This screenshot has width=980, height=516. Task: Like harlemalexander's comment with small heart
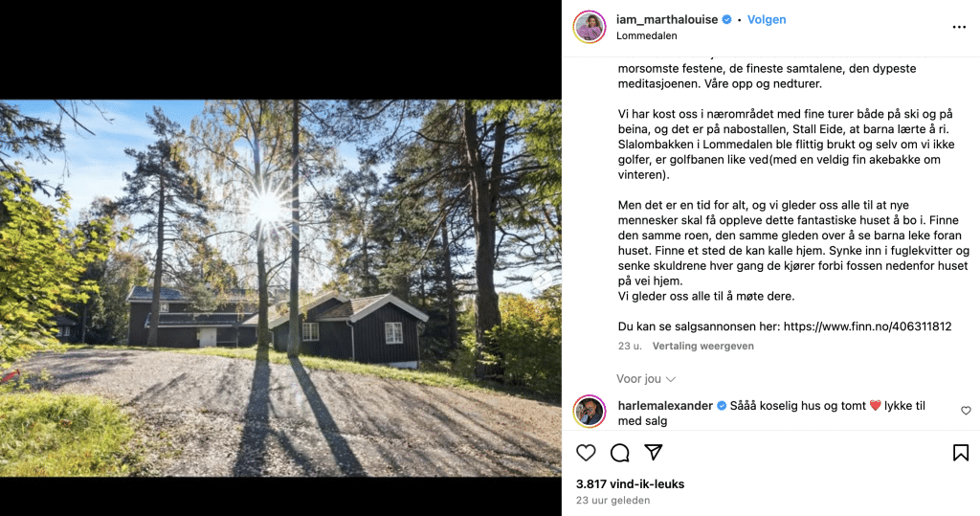coord(966,411)
